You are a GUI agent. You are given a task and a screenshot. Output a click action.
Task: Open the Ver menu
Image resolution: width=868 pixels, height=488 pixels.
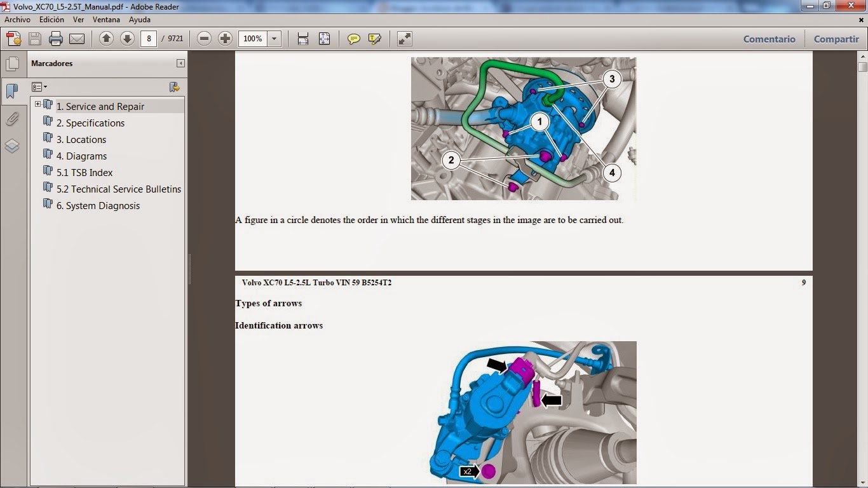click(79, 20)
